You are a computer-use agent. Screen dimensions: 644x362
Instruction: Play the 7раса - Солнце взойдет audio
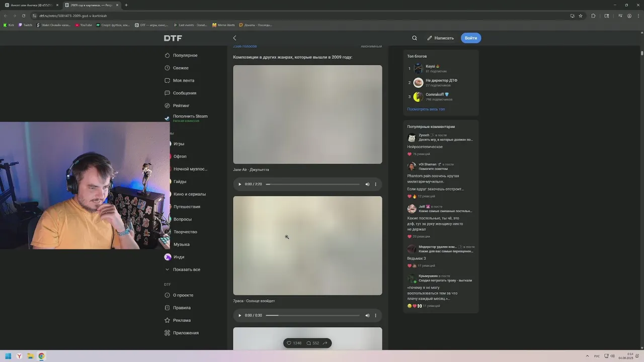click(239, 316)
